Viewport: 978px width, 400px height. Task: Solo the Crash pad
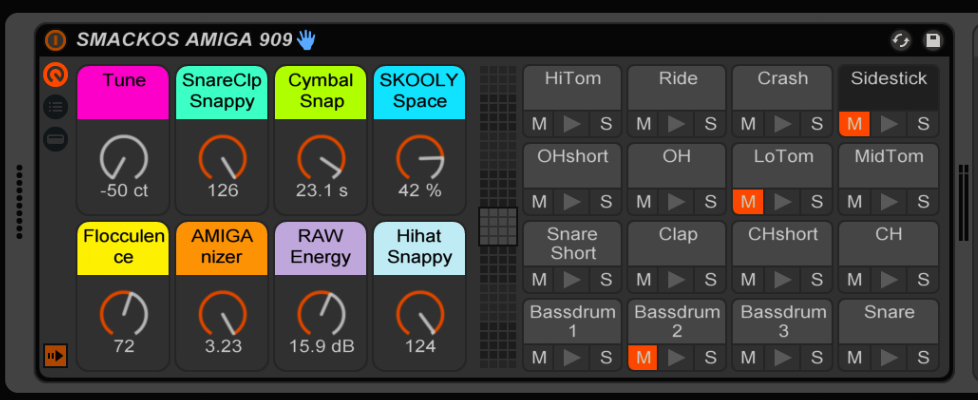(x=817, y=124)
